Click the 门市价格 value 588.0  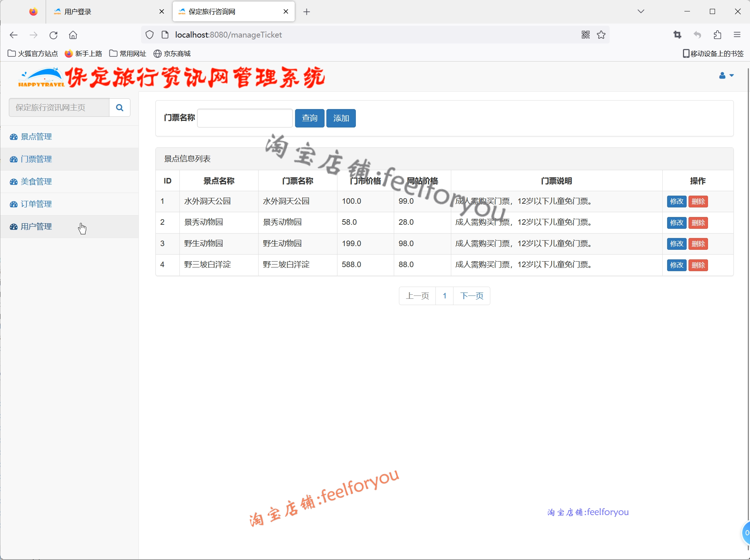[351, 265]
